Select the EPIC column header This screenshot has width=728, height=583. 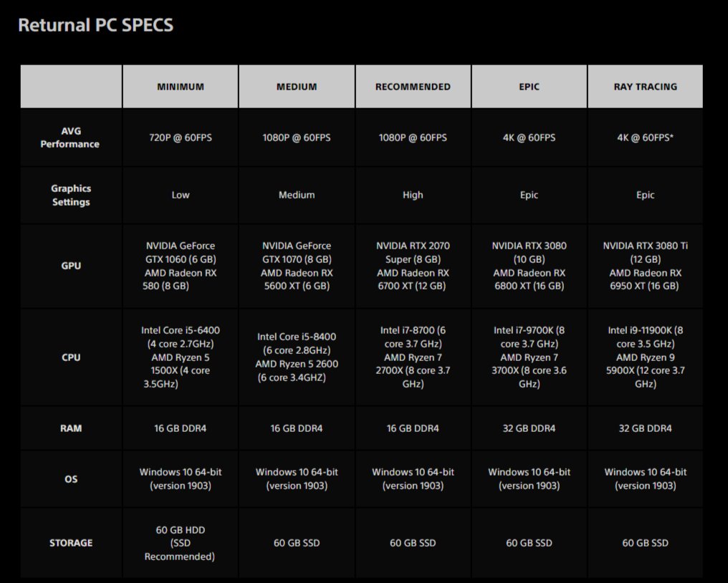coord(530,87)
